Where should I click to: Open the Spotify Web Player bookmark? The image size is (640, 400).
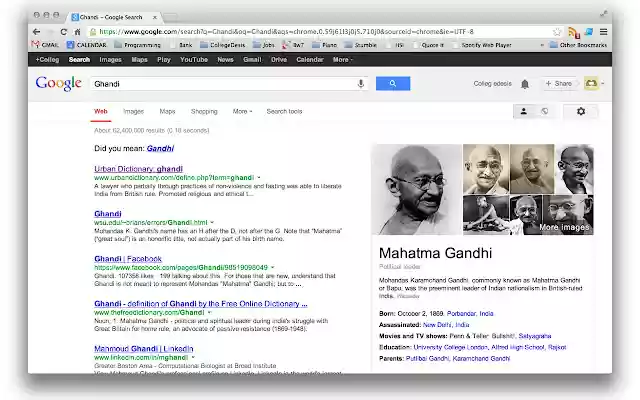(x=482, y=45)
